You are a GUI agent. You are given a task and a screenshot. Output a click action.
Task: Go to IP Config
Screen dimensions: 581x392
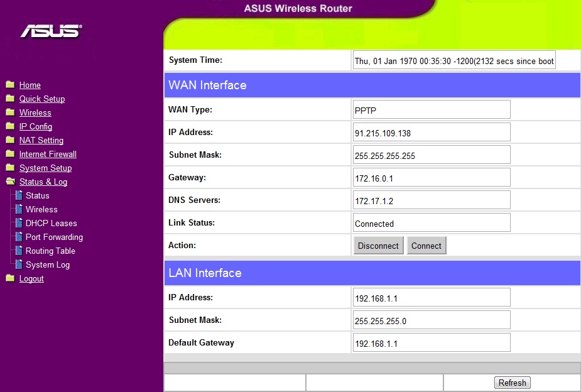pos(36,126)
